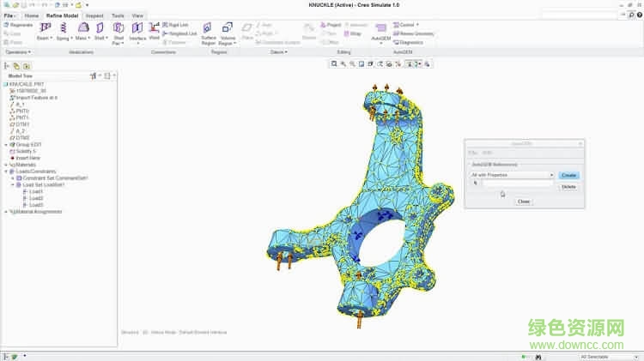Choose the Mass idealization tool
Image resolution: width=644 pixels, height=361 pixels.
[82, 30]
